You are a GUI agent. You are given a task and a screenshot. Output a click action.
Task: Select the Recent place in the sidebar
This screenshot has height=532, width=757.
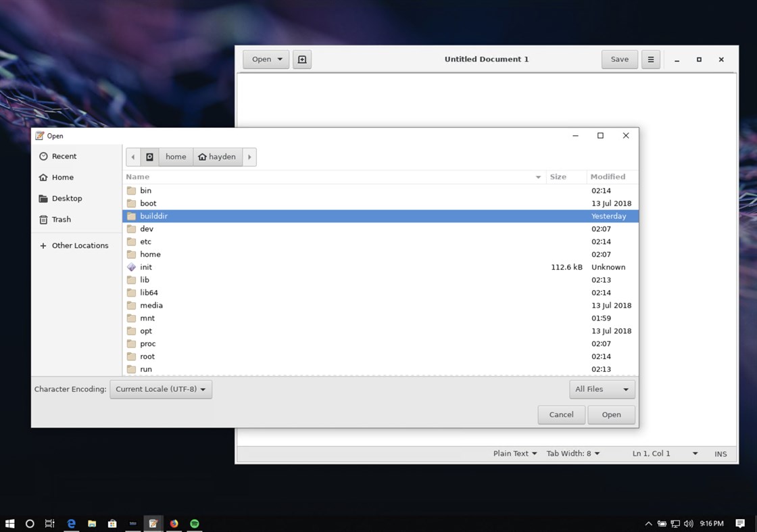tap(63, 156)
